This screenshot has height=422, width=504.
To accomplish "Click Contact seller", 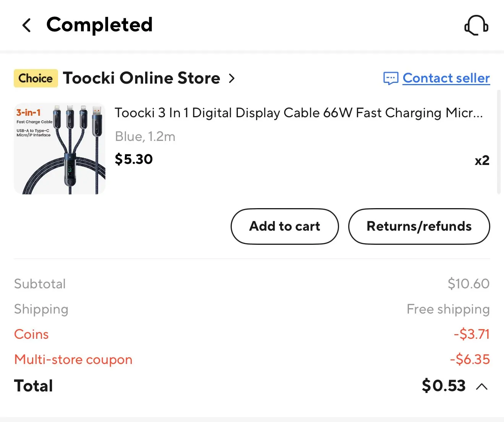I will click(446, 78).
